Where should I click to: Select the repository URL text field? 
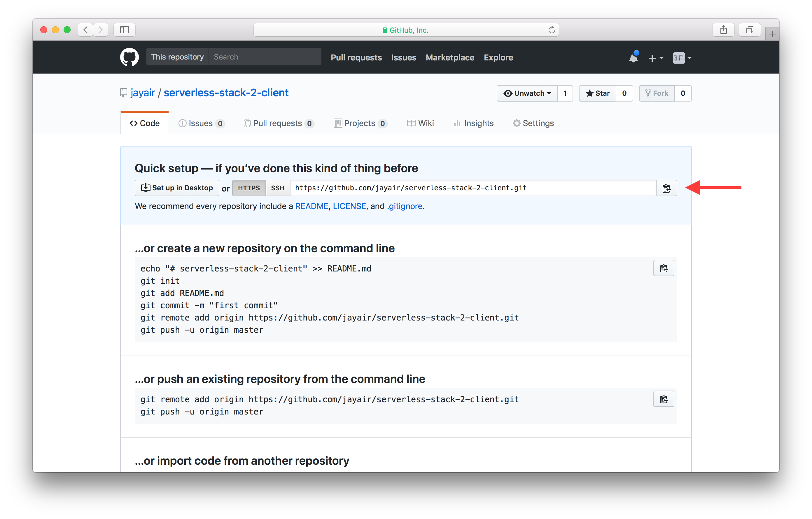472,188
